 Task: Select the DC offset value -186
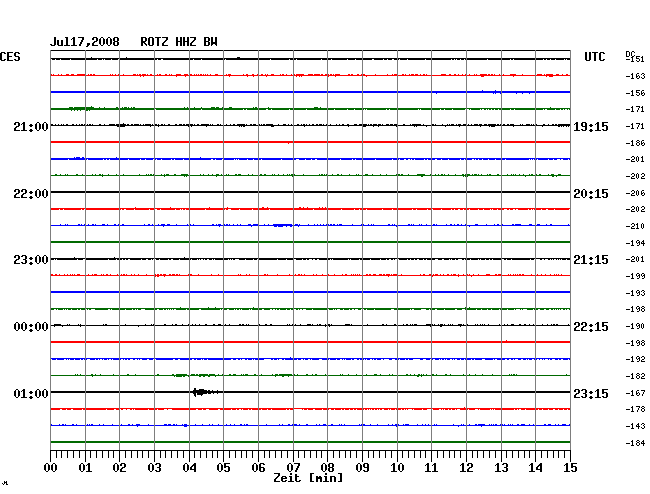point(635,143)
